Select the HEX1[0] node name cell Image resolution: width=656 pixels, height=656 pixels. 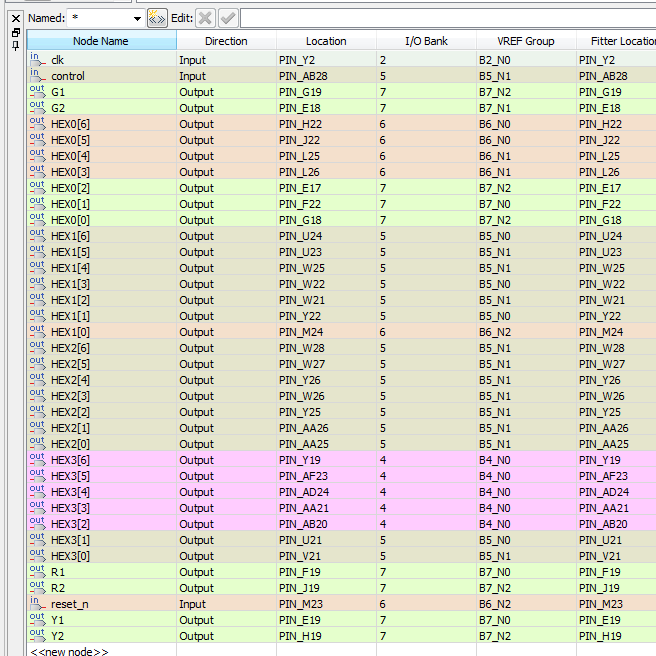click(x=70, y=332)
